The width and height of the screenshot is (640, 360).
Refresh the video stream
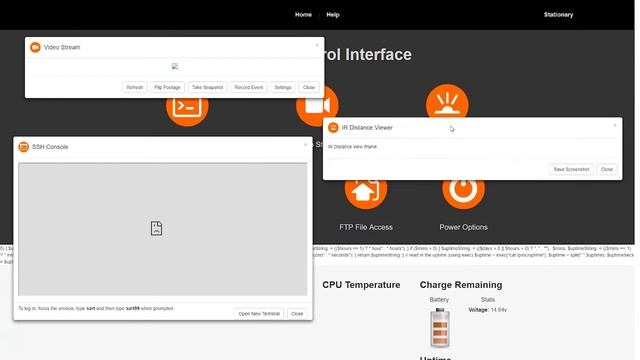[135, 87]
